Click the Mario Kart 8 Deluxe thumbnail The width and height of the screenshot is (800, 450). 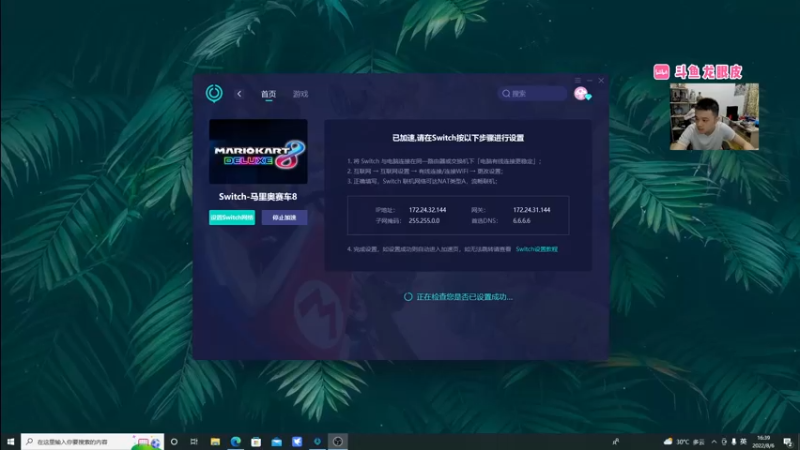(258, 152)
